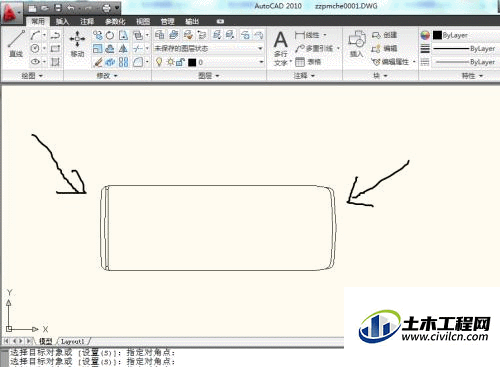Switch to the 管理 ribbon tab

tap(167, 21)
